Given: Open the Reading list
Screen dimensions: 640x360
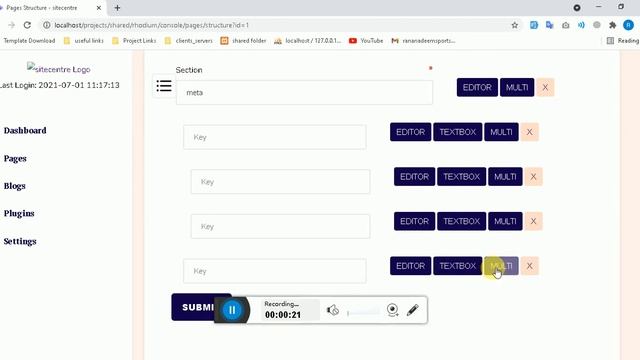Looking at the screenshot, I should pos(623,41).
